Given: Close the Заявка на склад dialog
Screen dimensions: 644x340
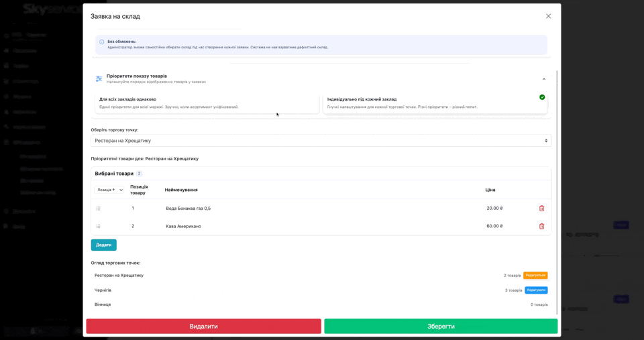Looking at the screenshot, I should pyautogui.click(x=548, y=16).
